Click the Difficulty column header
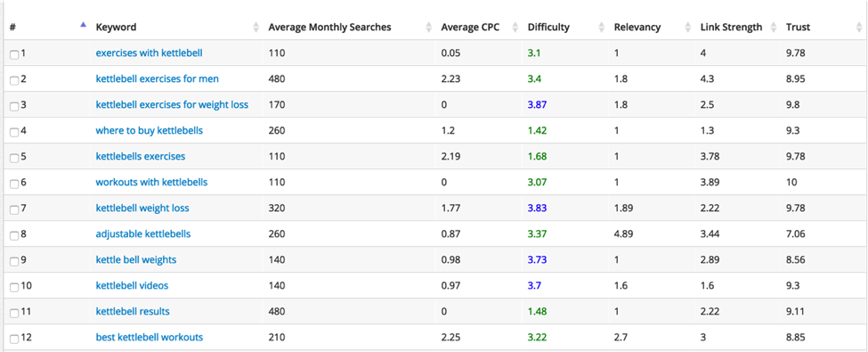This screenshot has width=868, height=352. click(548, 27)
